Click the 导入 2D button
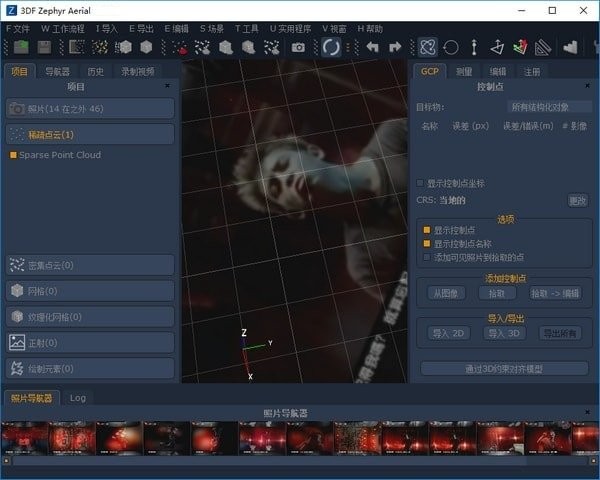 448,333
